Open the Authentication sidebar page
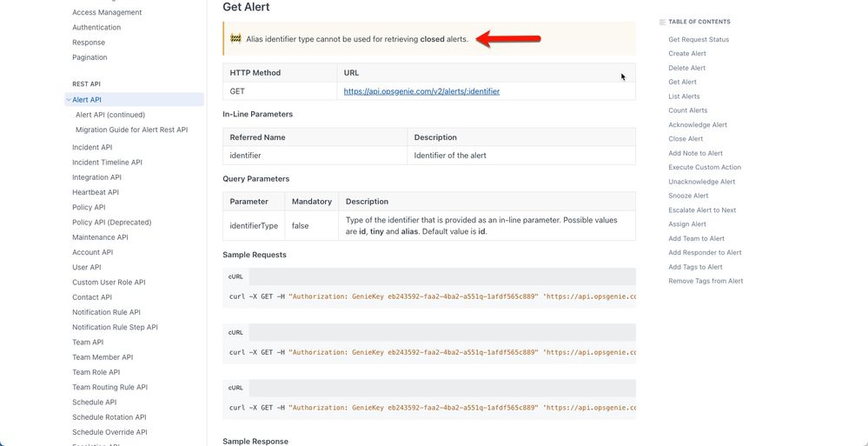 96,27
